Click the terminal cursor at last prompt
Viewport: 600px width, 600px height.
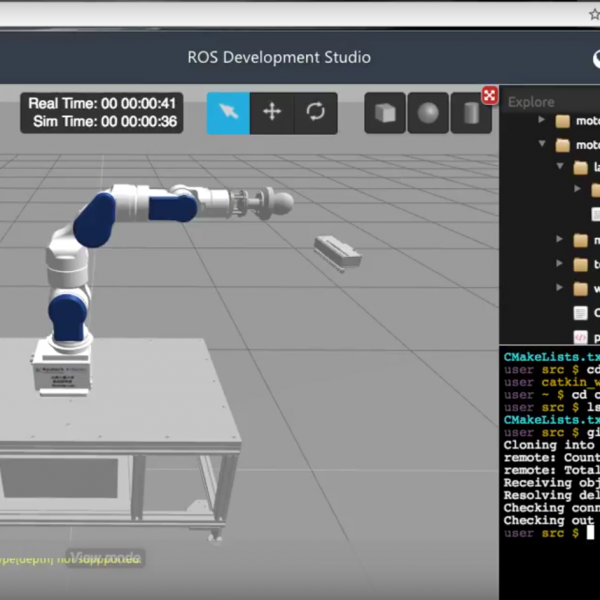click(590, 533)
